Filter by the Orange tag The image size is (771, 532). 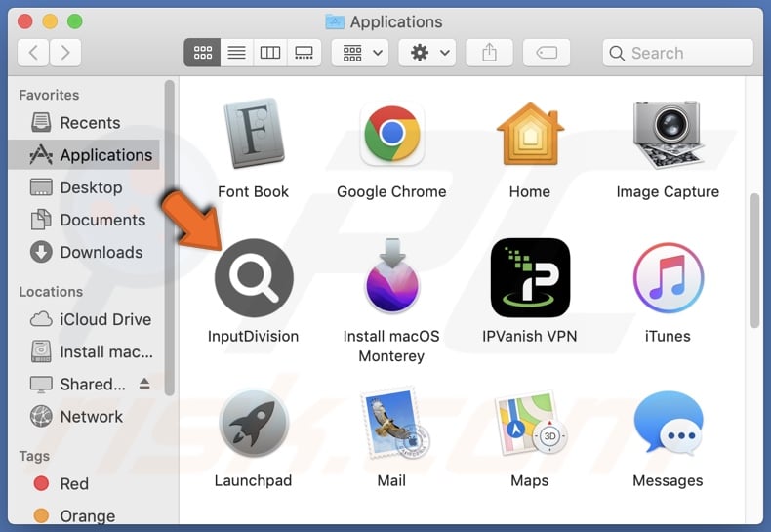point(84,516)
